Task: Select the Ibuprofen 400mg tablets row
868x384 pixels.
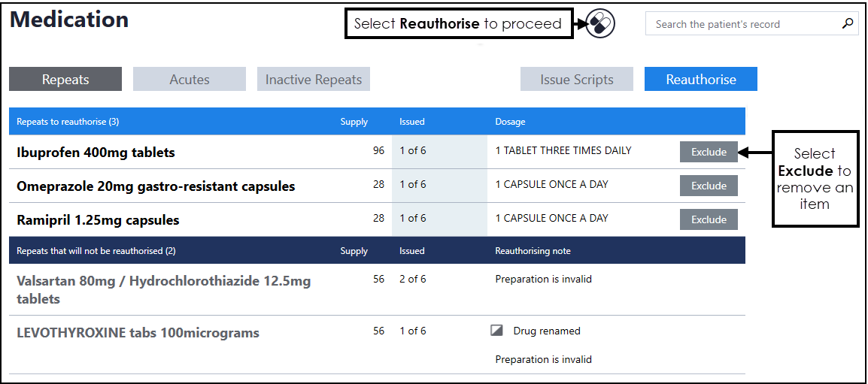Action: tap(96, 153)
